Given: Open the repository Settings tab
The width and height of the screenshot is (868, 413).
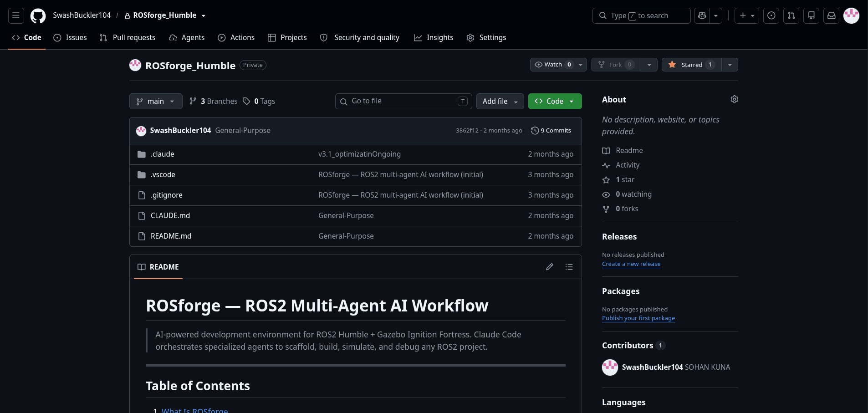Looking at the screenshot, I should (486, 38).
